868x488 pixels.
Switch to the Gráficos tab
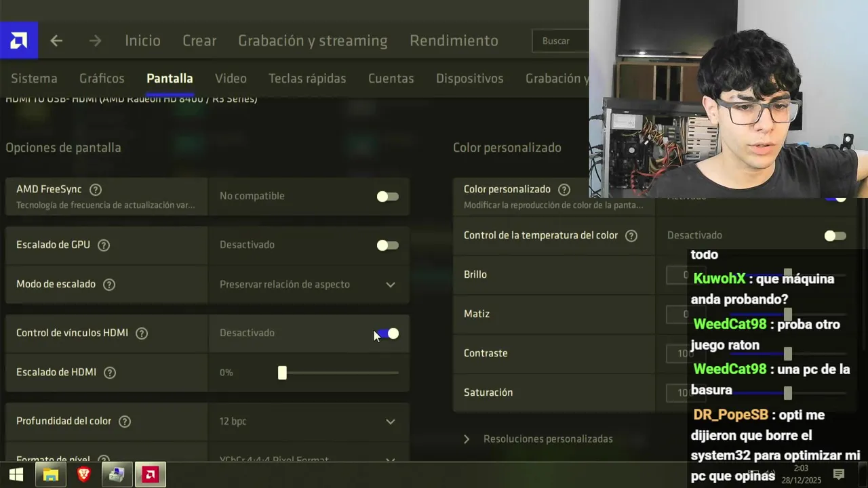102,79
